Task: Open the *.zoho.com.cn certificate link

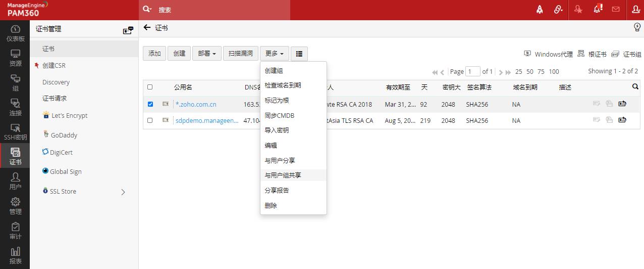Action: tap(196, 104)
